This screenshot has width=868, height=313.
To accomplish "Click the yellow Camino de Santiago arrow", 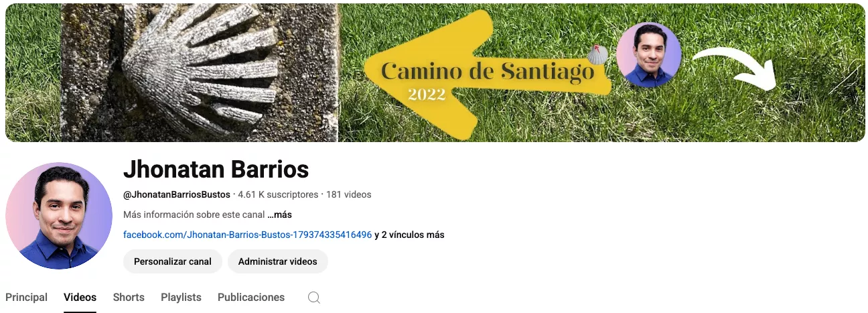I will point(486,75).
